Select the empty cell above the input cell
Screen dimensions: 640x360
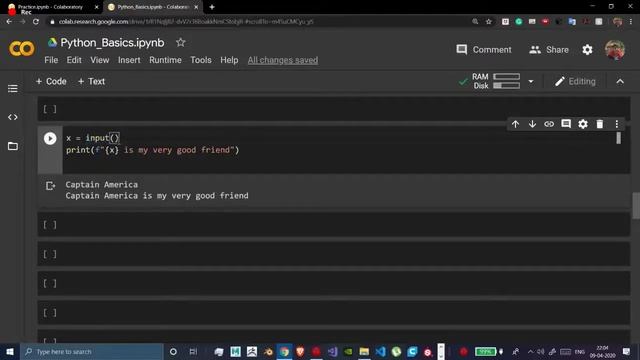point(333,109)
